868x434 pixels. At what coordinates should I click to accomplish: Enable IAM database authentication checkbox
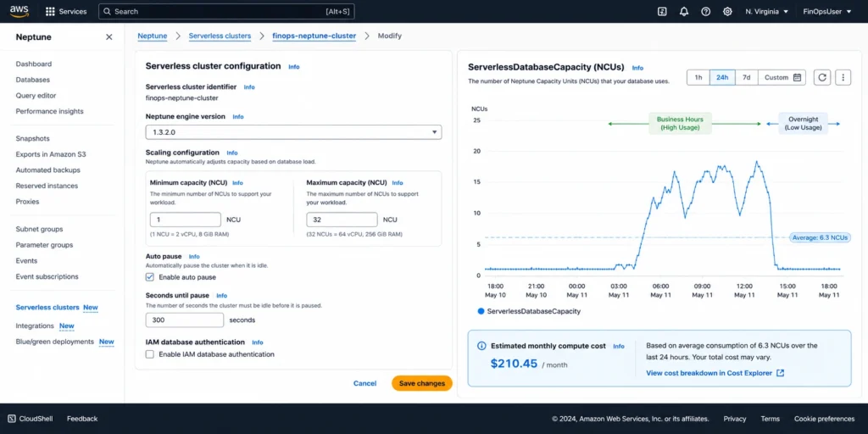click(x=149, y=354)
